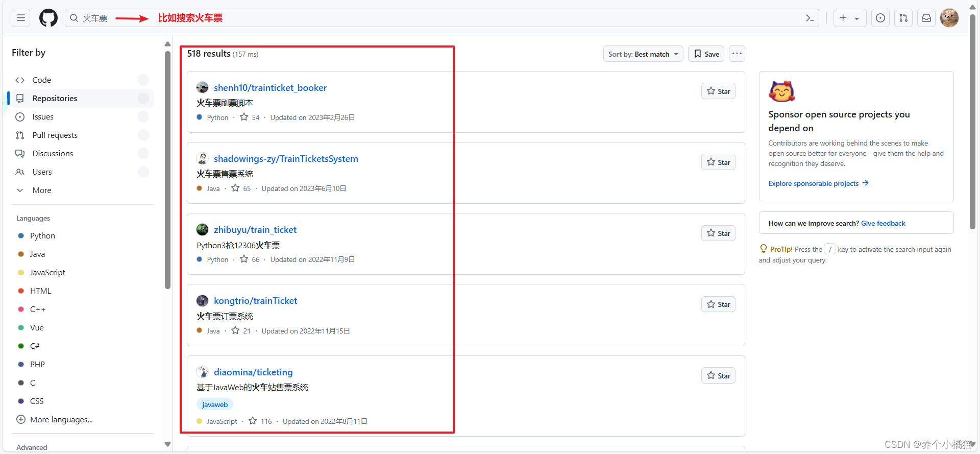Save this search

[x=706, y=54]
